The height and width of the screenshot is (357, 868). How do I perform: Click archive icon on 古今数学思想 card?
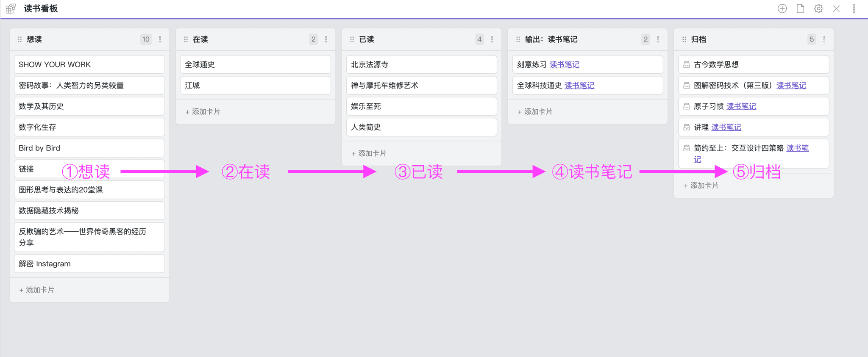pos(687,64)
